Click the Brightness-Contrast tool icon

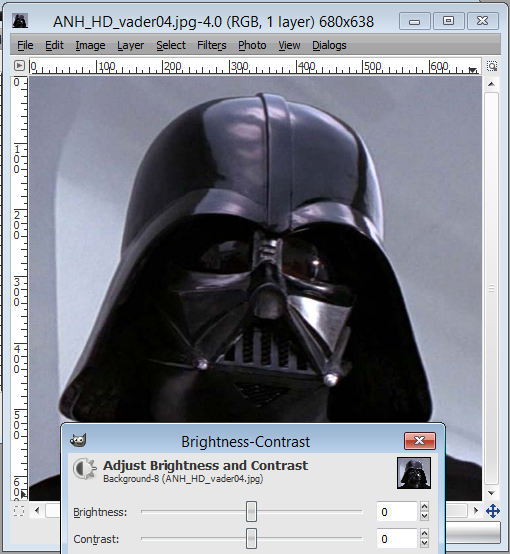click(85, 468)
